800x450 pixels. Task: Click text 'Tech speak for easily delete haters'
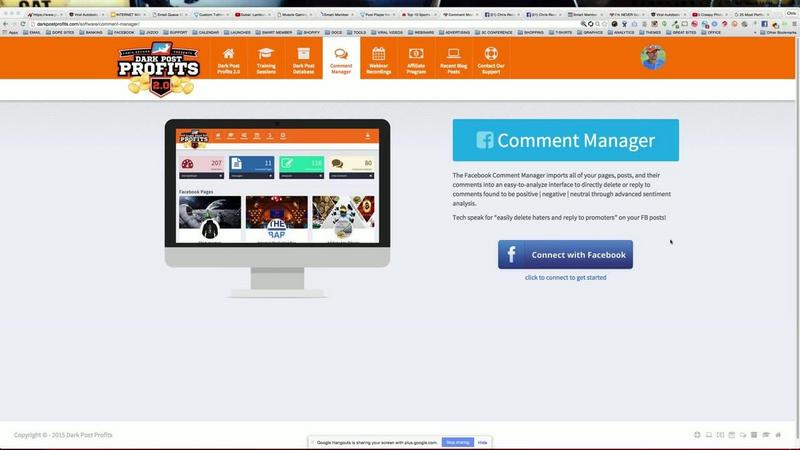pos(559,217)
